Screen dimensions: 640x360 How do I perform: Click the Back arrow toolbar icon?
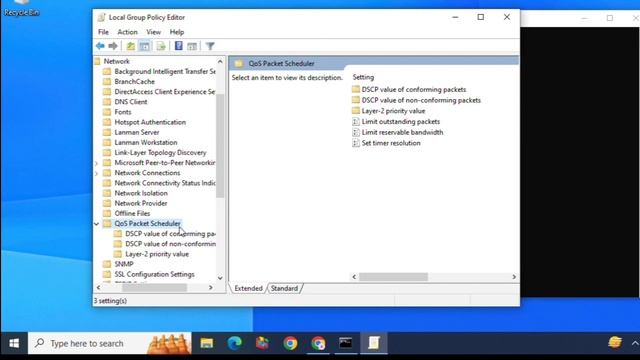100,46
